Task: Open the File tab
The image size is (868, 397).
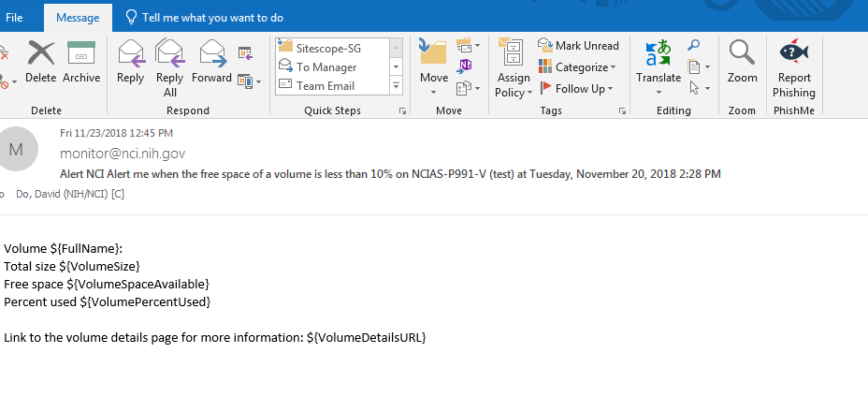Action: coord(14,18)
